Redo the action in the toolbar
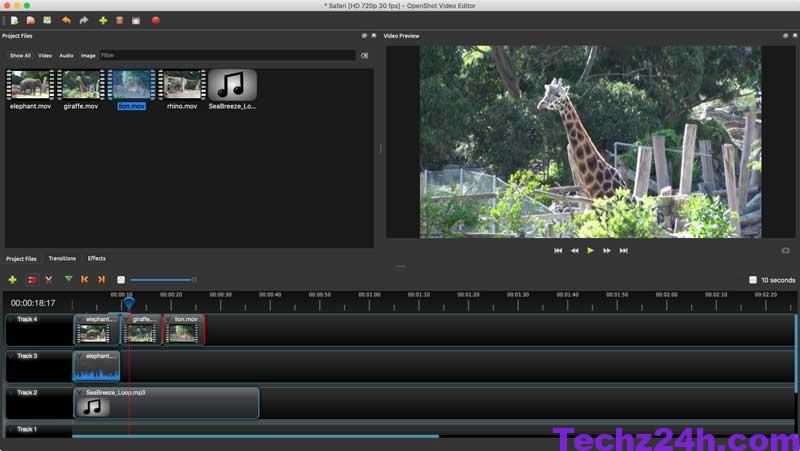This screenshot has width=800, height=451. [x=84, y=20]
